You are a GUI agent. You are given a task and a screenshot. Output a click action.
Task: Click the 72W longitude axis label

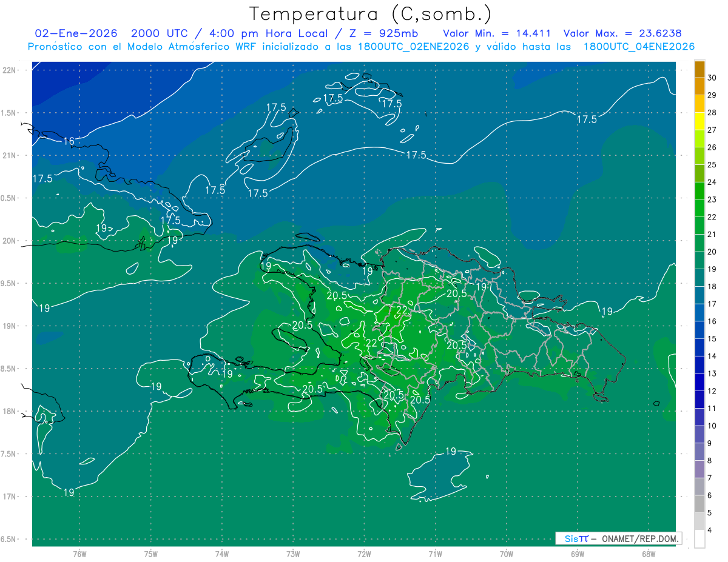click(x=364, y=554)
